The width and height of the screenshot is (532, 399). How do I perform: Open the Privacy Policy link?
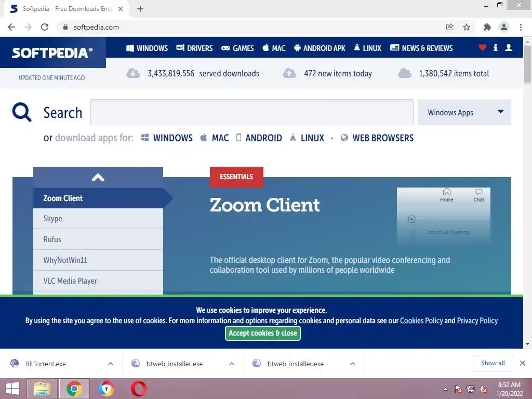coord(477,321)
